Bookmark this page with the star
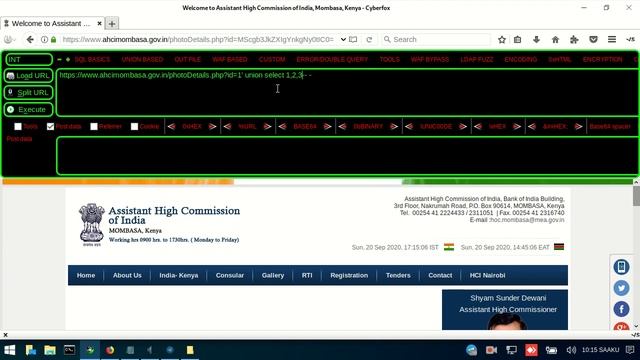The width and height of the screenshot is (640, 360). [x=502, y=40]
